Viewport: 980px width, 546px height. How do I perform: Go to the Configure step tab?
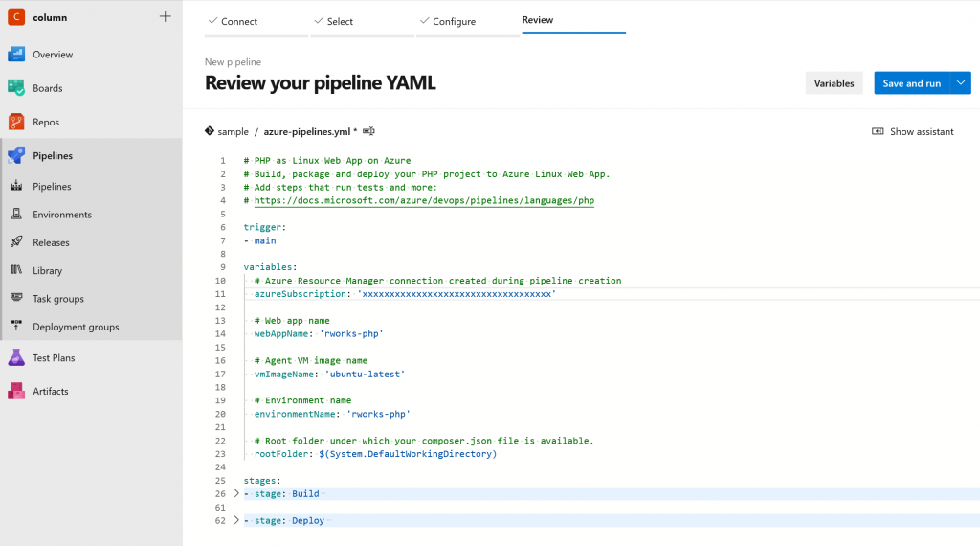pos(468,21)
